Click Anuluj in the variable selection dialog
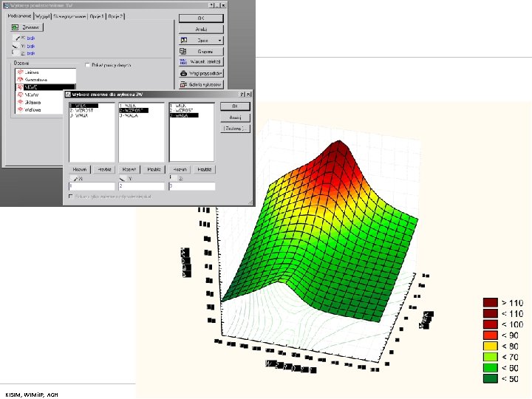Screen dimensions: 532x399 (235, 117)
